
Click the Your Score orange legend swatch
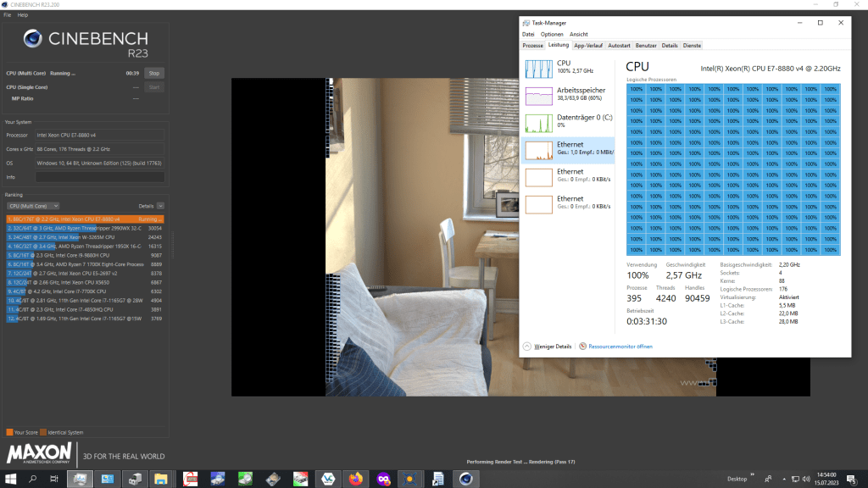point(9,432)
